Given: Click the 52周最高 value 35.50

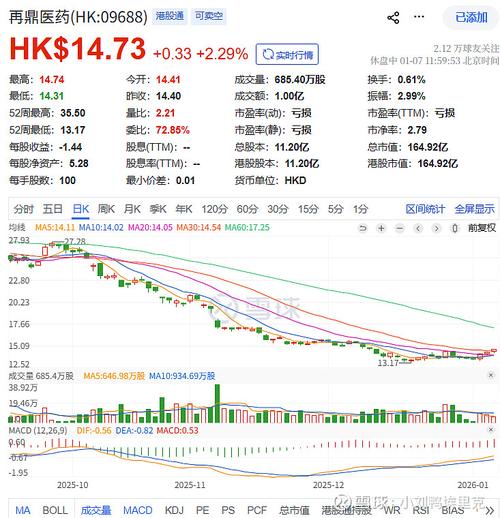Looking at the screenshot, I should (73, 113).
